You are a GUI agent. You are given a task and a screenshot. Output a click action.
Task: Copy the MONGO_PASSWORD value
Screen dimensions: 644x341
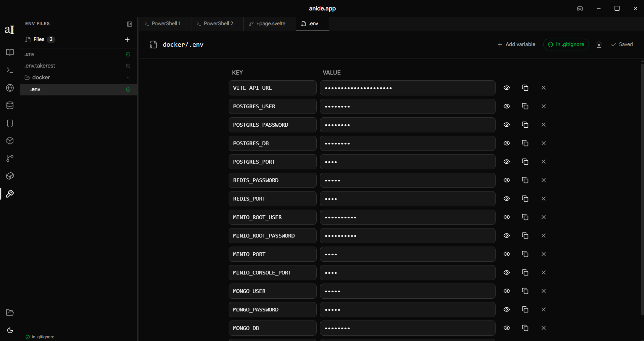pos(525,310)
